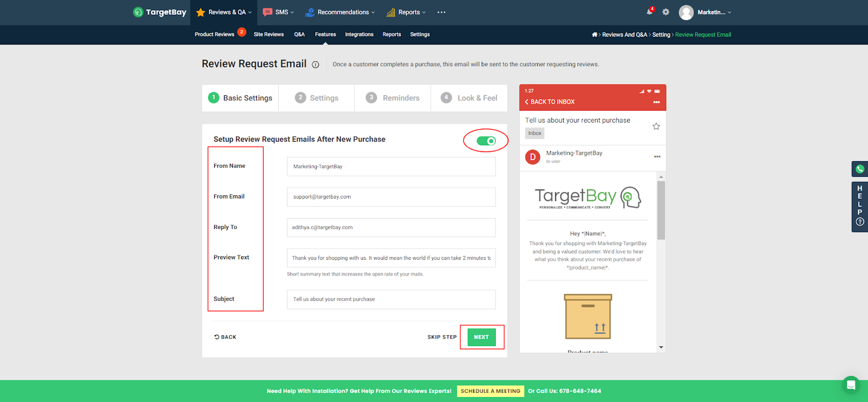Open the settings gear in top bar
Image resolution: width=868 pixels, height=402 pixels.
coord(666,12)
